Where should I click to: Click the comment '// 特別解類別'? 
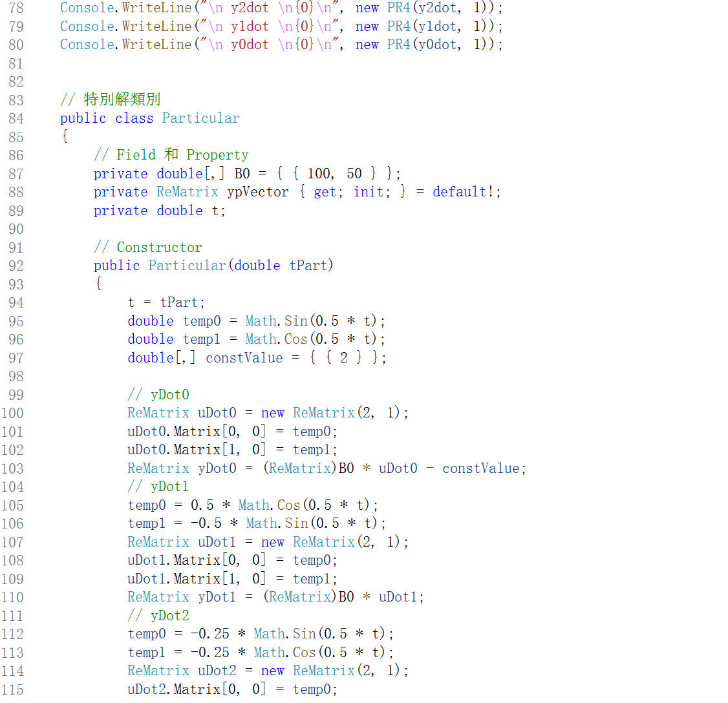111,100
